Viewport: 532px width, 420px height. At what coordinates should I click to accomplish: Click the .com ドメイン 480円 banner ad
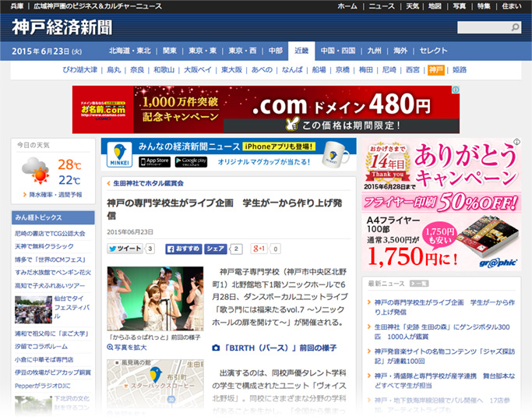coord(266,109)
